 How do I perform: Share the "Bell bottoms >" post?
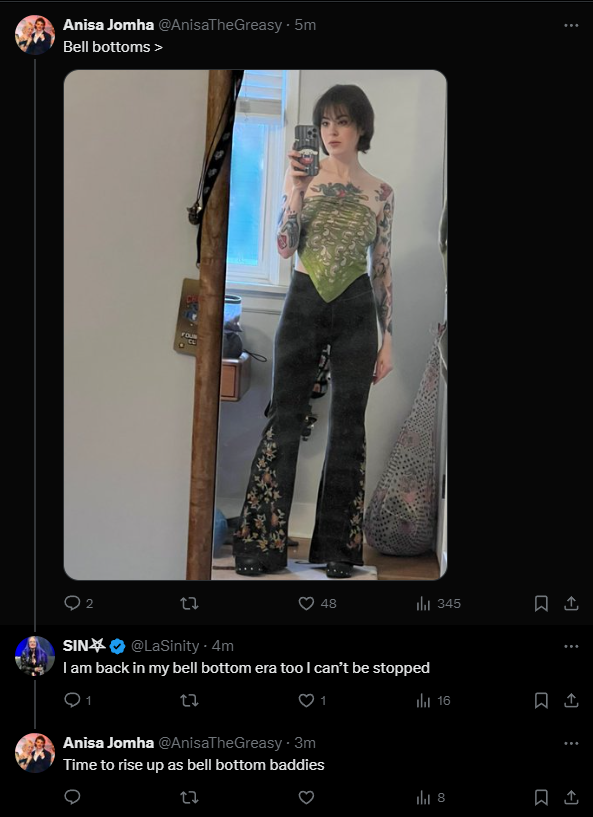(571, 603)
